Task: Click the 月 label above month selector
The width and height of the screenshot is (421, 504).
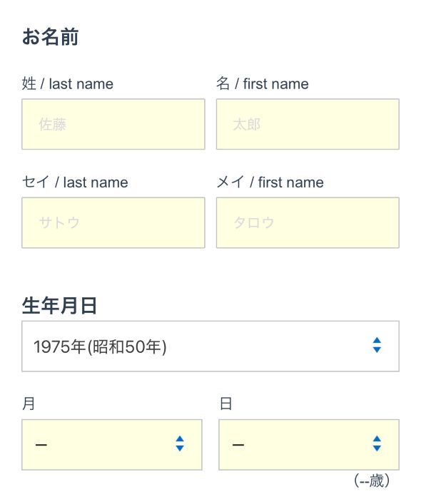Action: (x=29, y=403)
